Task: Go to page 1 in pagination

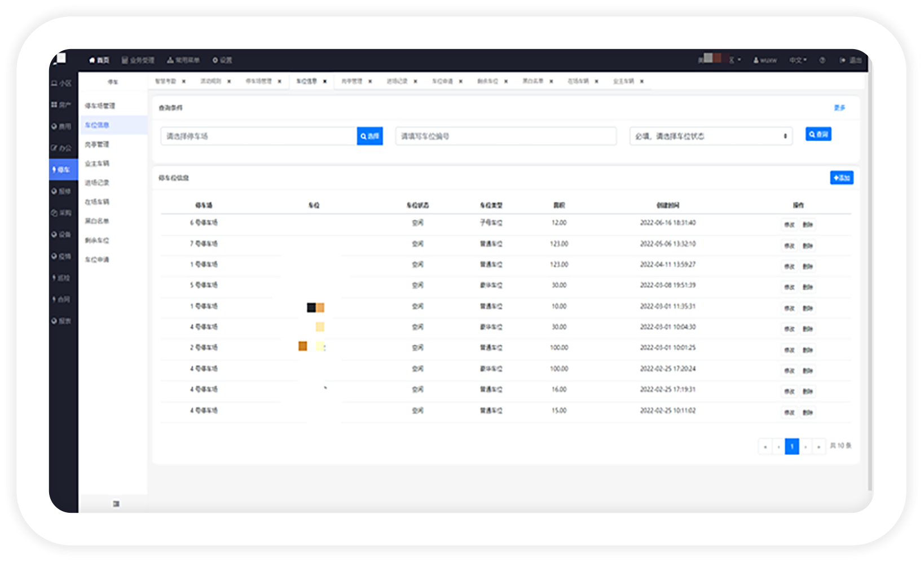Action: pos(791,447)
